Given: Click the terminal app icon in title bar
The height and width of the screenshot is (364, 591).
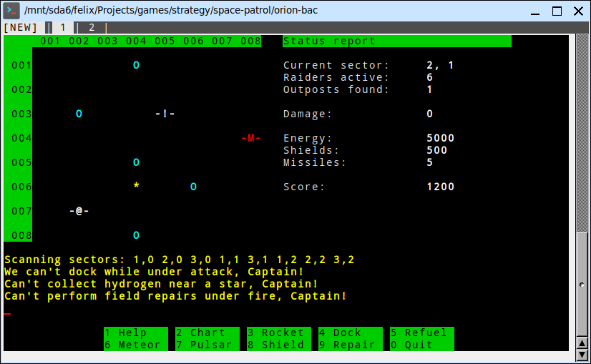Looking at the screenshot, I should (11, 11).
